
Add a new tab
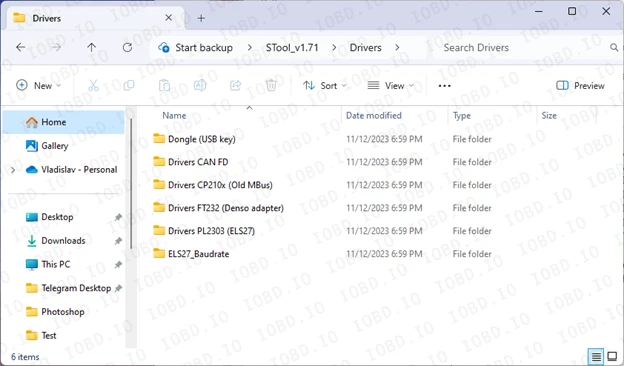coord(201,18)
